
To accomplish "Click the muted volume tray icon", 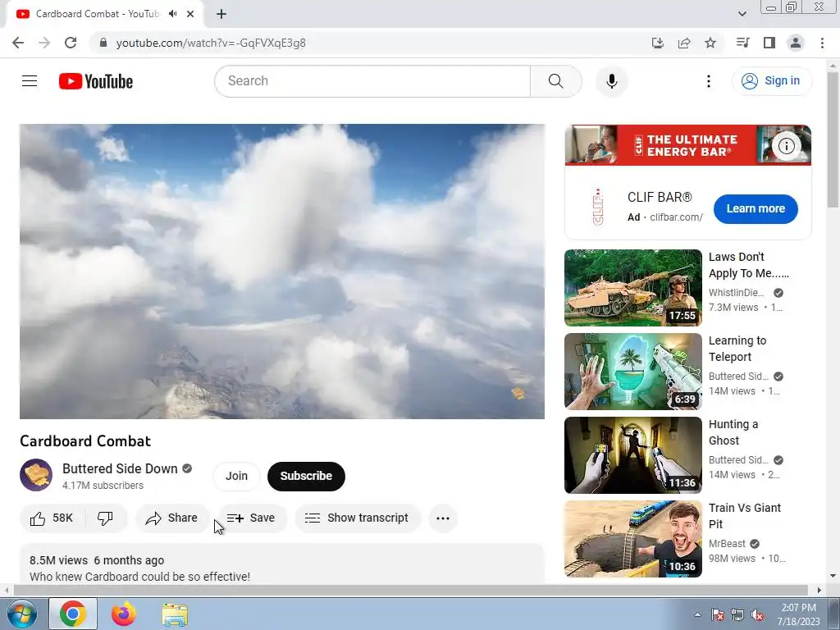I will click(x=757, y=615).
